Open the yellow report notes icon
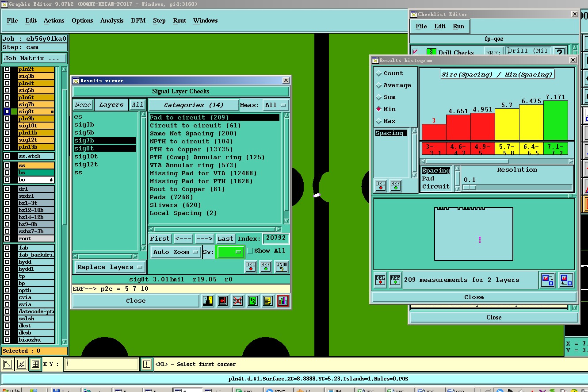The height and width of the screenshot is (392, 588). click(x=268, y=301)
